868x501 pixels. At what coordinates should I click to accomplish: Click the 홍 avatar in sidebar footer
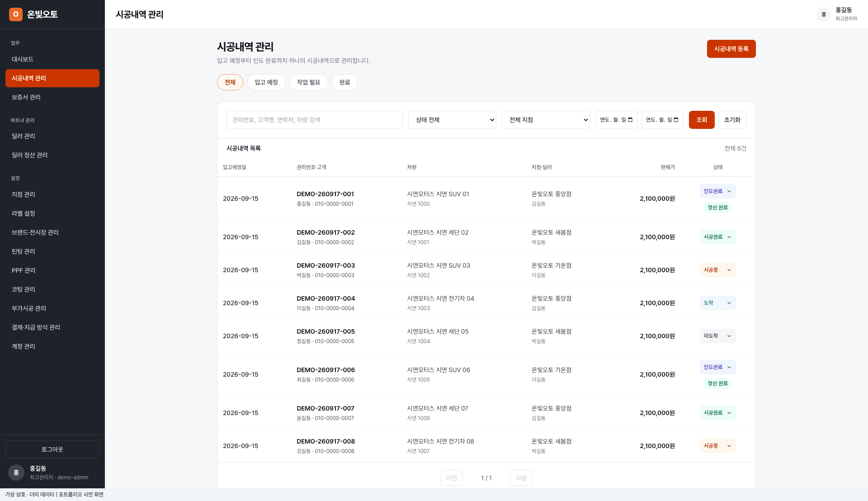(16, 473)
